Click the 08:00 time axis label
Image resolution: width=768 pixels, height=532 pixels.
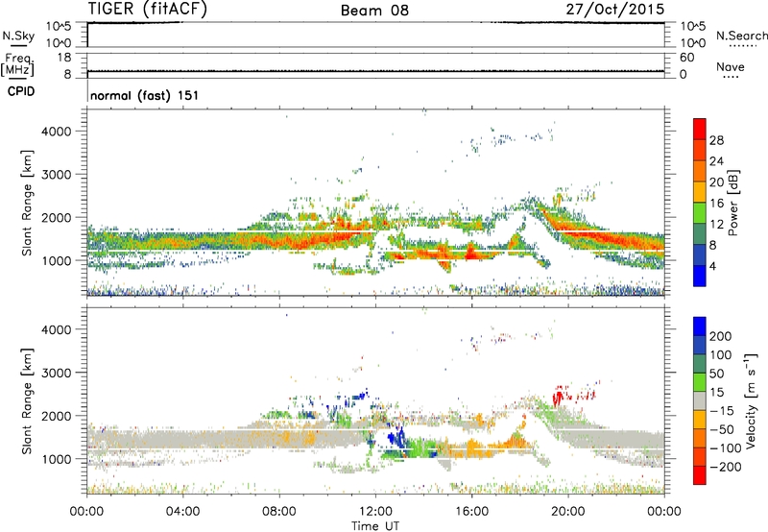(278, 512)
